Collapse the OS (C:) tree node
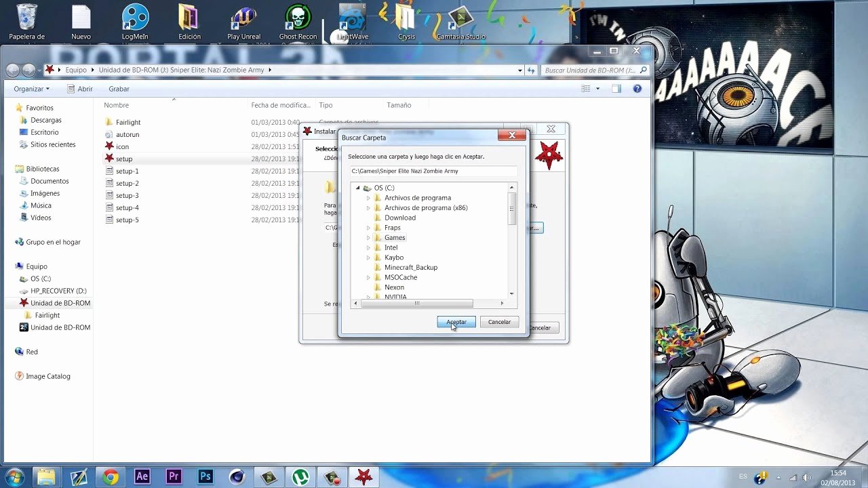This screenshot has height=488, width=868. click(x=358, y=188)
